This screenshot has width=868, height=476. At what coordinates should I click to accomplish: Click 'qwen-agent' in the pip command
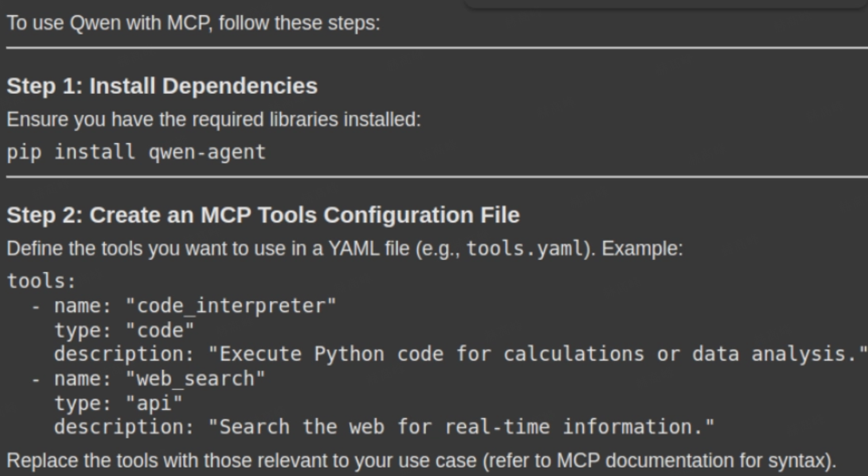pos(207,152)
